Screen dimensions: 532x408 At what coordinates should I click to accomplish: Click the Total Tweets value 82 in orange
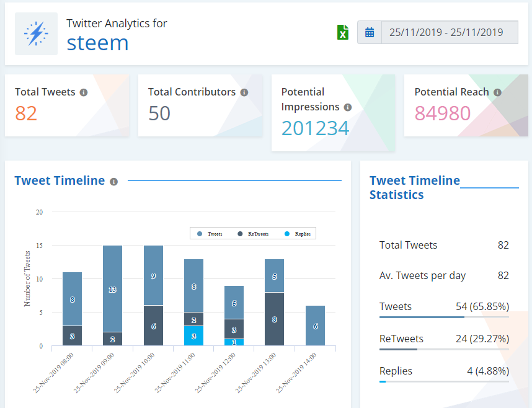(26, 113)
